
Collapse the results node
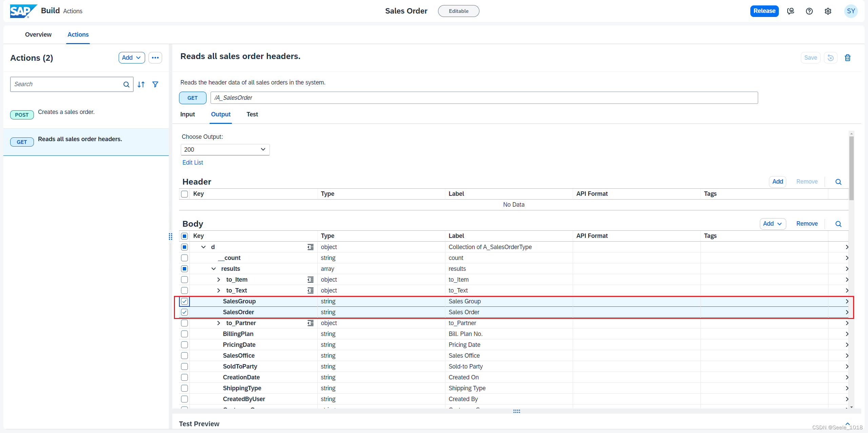(x=214, y=269)
